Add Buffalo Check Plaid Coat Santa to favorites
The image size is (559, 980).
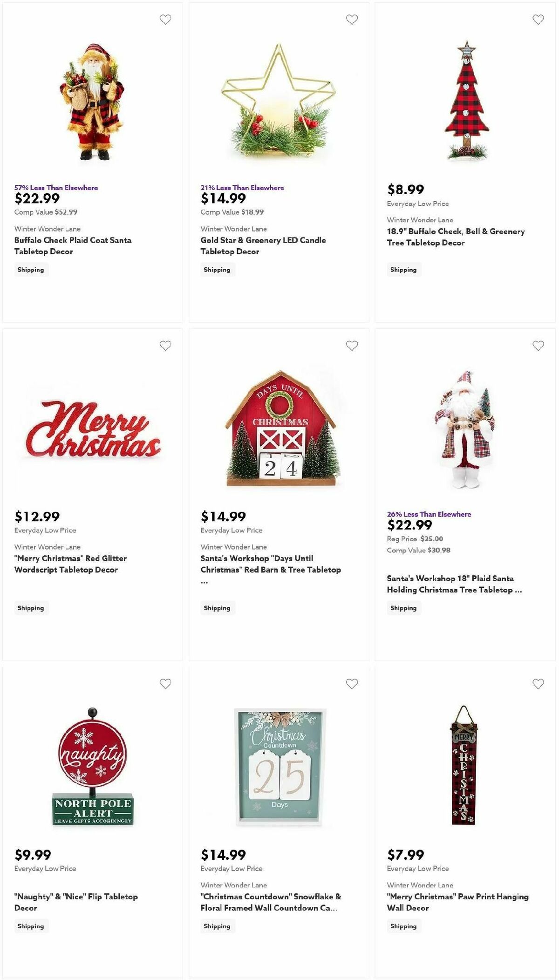point(165,20)
